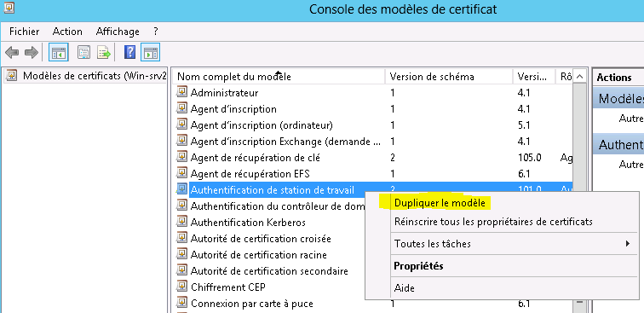Image resolution: width=644 pixels, height=313 pixels.
Task: Click the Agent d'inscription template icon
Action: 182,108
